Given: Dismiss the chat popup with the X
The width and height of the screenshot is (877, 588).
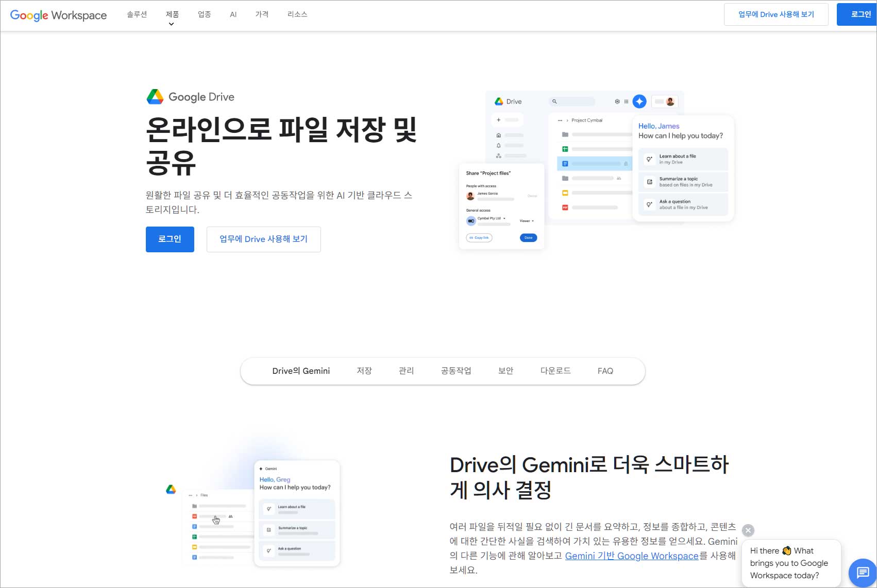Looking at the screenshot, I should pyautogui.click(x=748, y=530).
